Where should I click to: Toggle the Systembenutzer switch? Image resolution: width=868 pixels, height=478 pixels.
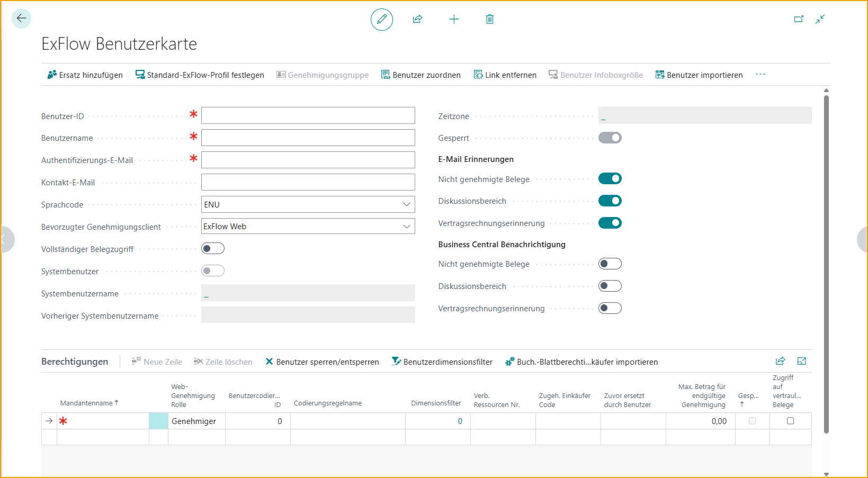(213, 270)
